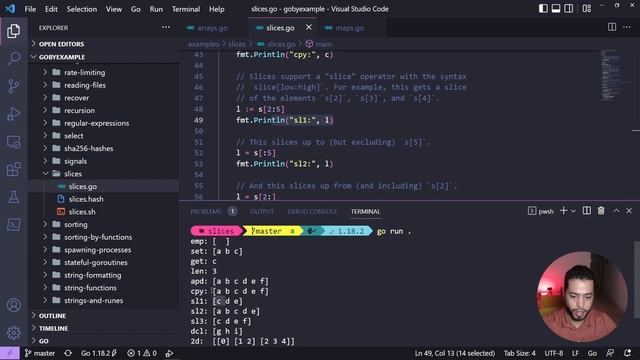The image size is (640, 360).
Task: Open the terminal icon in activity bar
Action: click(13, 224)
